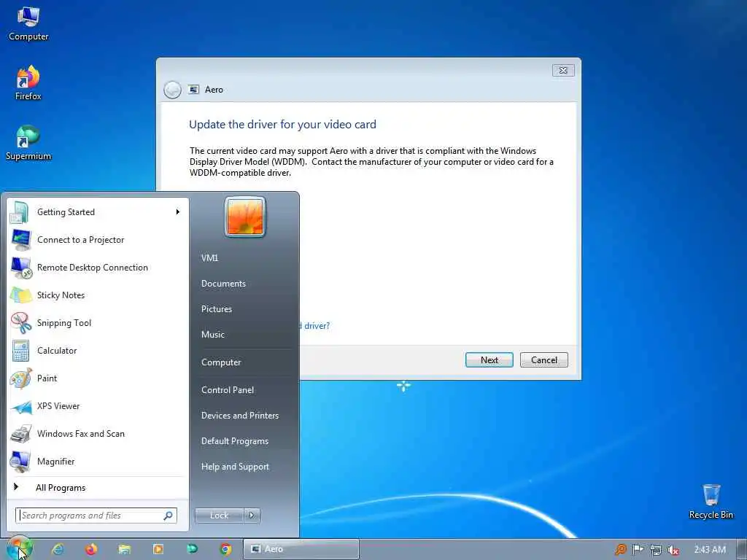Image resolution: width=747 pixels, height=560 pixels.
Task: Click the Snipping Tool scissors icon
Action: 21,323
